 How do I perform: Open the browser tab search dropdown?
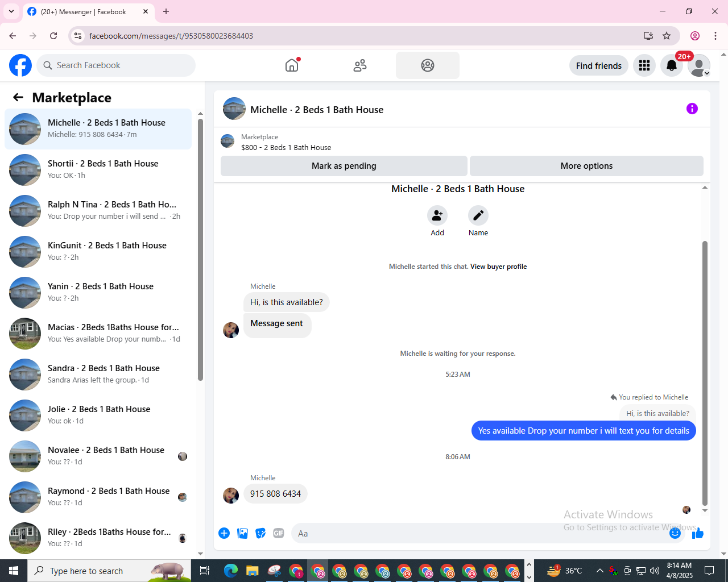[11, 11]
